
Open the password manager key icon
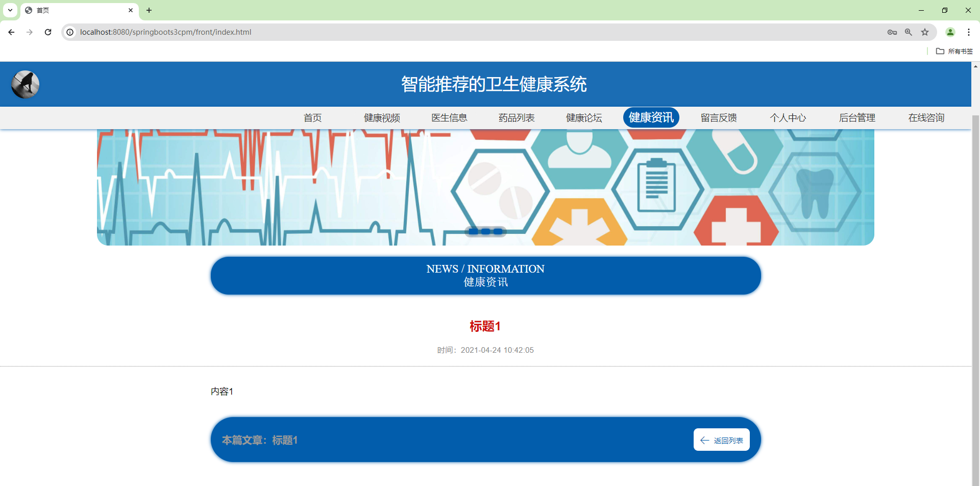pos(892,32)
